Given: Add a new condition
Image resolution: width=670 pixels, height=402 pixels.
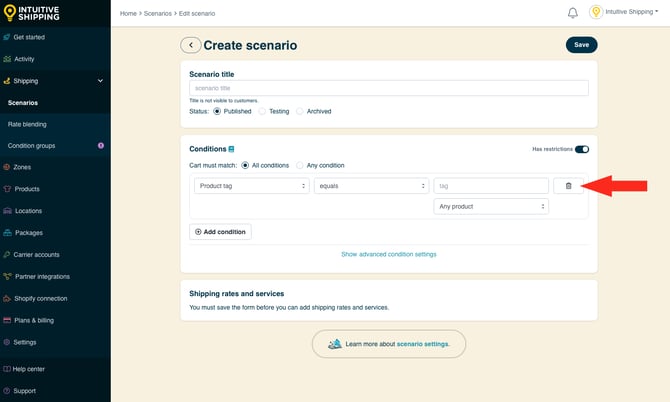Looking at the screenshot, I should (x=220, y=232).
